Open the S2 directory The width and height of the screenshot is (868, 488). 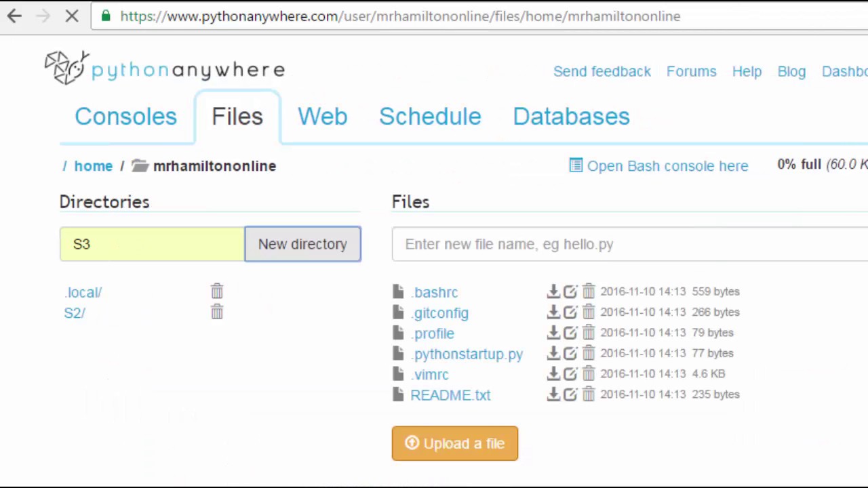coord(74,313)
